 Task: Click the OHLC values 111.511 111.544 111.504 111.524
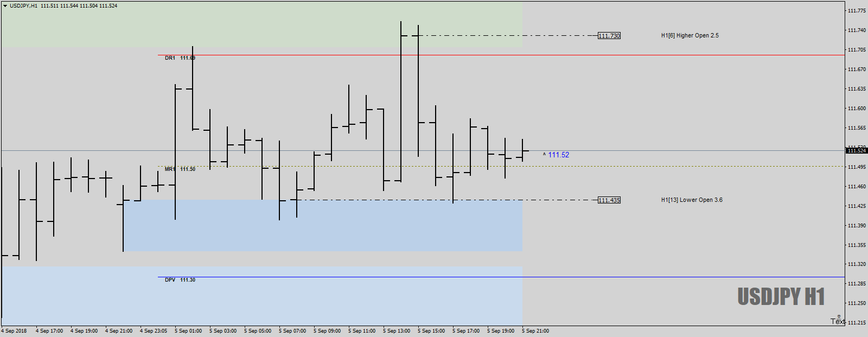79,6
